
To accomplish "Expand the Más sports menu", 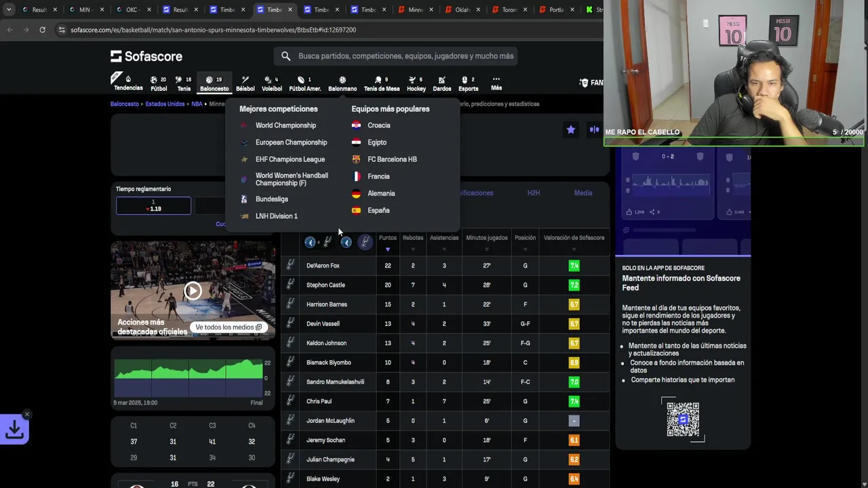I will pos(496,83).
